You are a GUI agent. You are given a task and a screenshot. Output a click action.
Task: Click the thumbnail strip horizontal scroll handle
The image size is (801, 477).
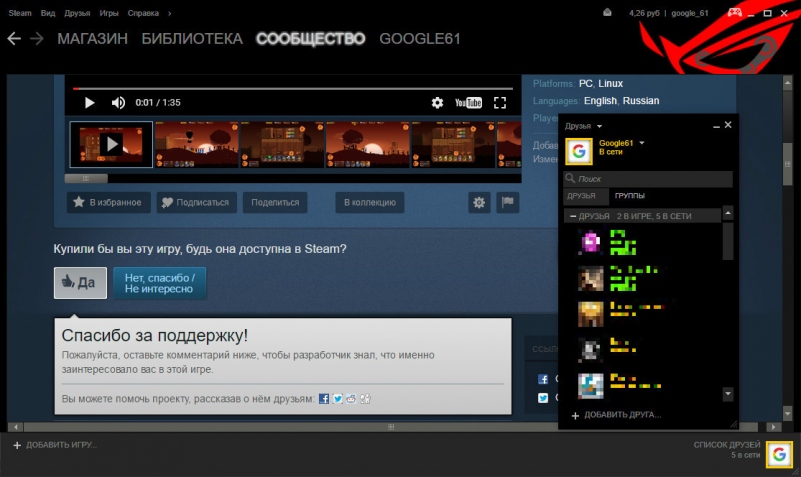click(x=86, y=179)
